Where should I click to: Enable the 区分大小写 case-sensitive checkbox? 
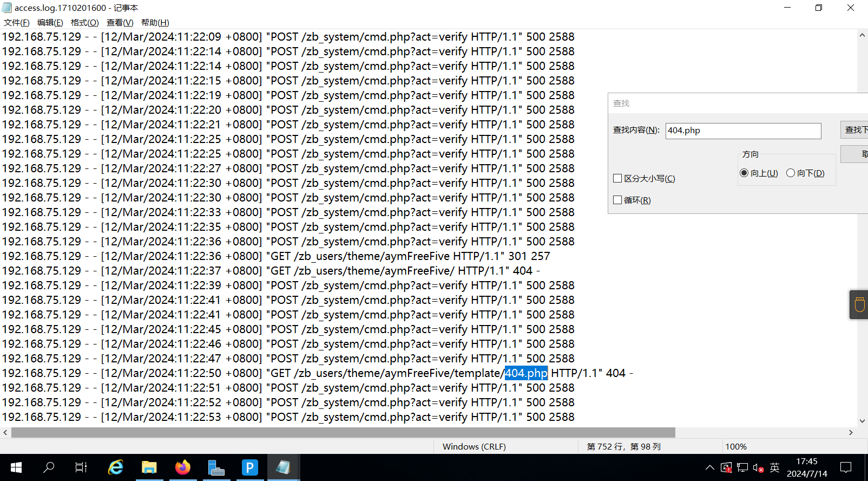[x=617, y=178]
